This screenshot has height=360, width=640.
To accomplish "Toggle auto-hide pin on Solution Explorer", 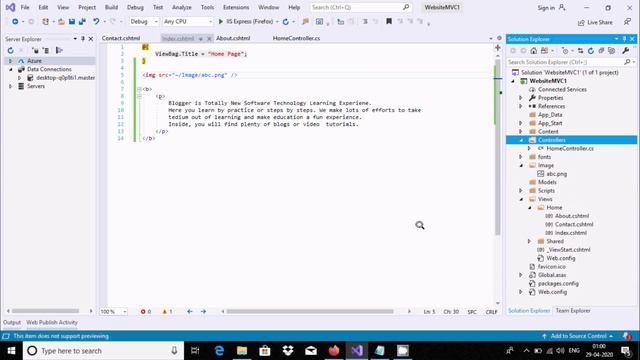I will point(624,39).
